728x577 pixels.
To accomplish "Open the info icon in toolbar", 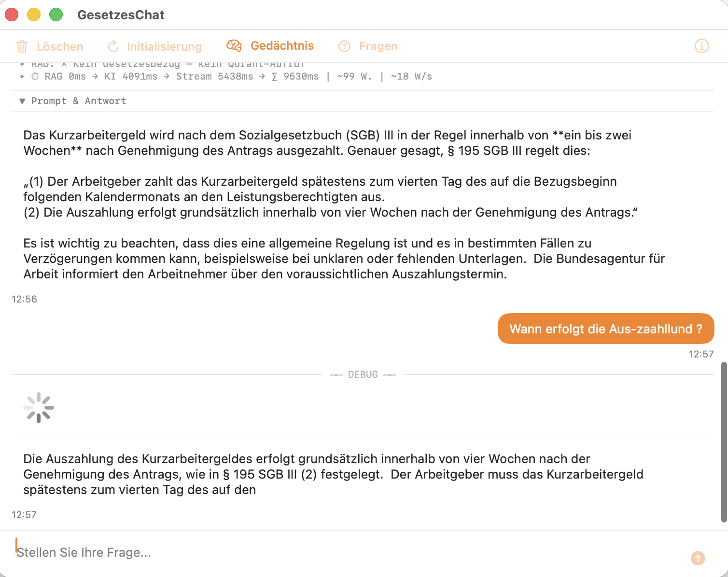I will click(701, 46).
